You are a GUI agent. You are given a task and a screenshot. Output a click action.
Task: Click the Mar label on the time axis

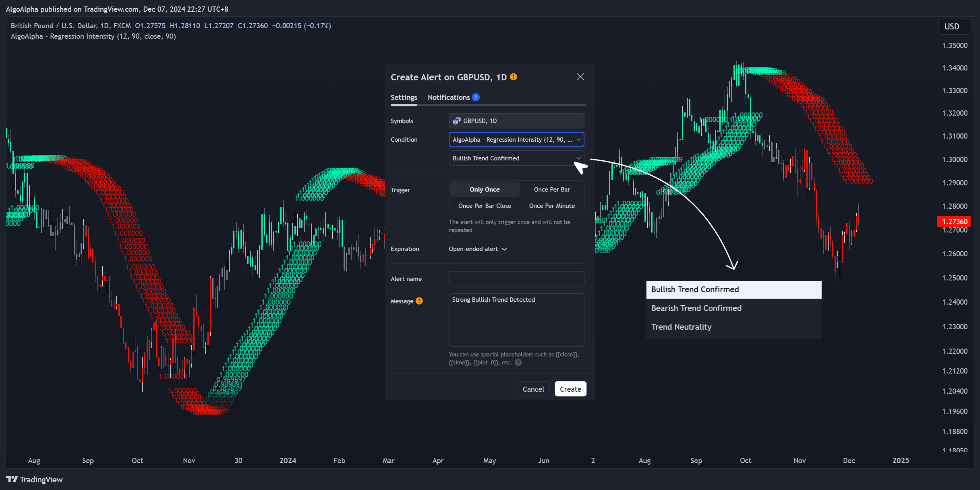click(x=388, y=461)
